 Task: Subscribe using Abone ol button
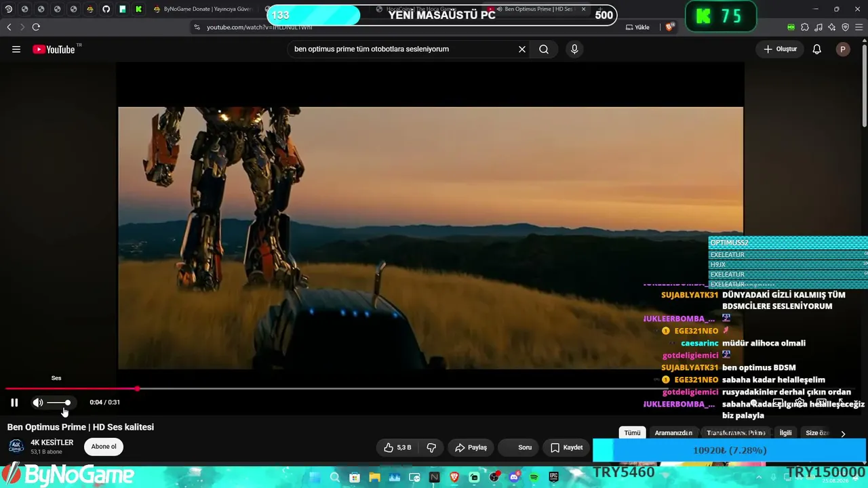pyautogui.click(x=104, y=447)
